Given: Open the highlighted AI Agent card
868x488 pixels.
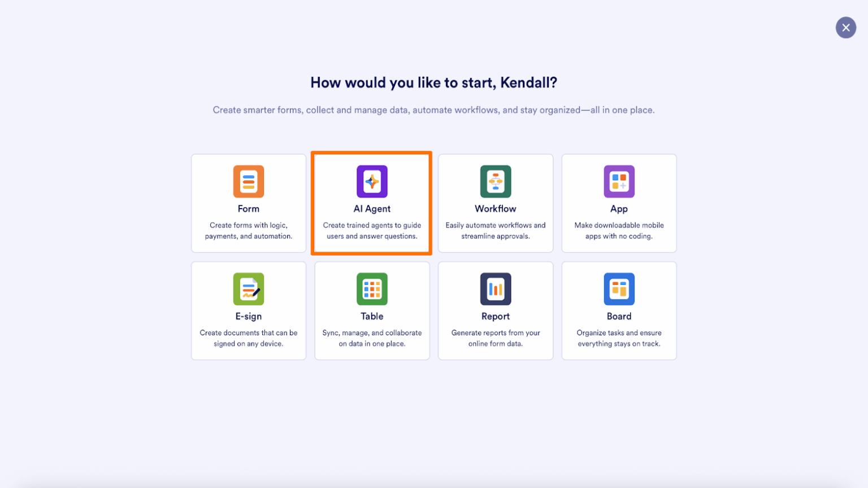Looking at the screenshot, I should [x=371, y=202].
